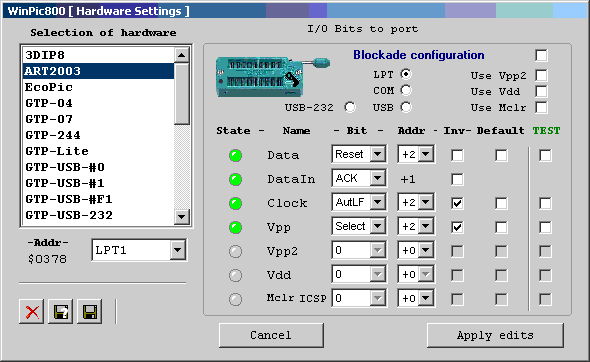Click the Cancel button
This screenshot has height=362, width=590.
tap(271, 335)
